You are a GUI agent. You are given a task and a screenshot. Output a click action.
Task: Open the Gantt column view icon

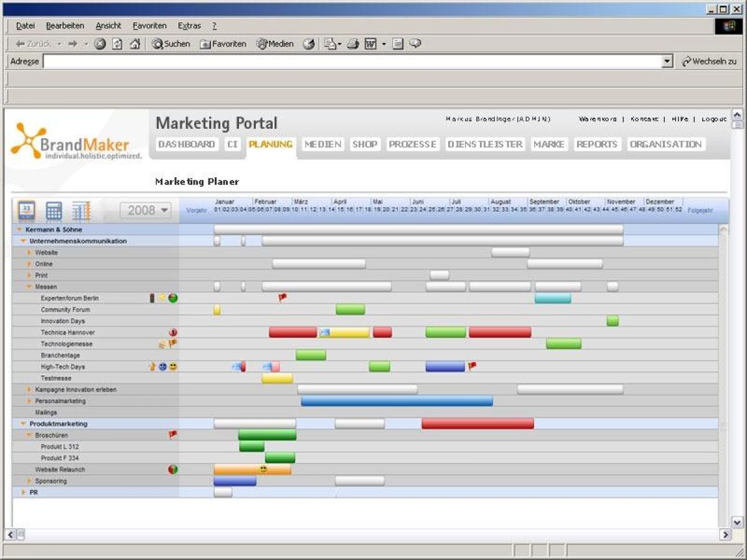(x=82, y=210)
